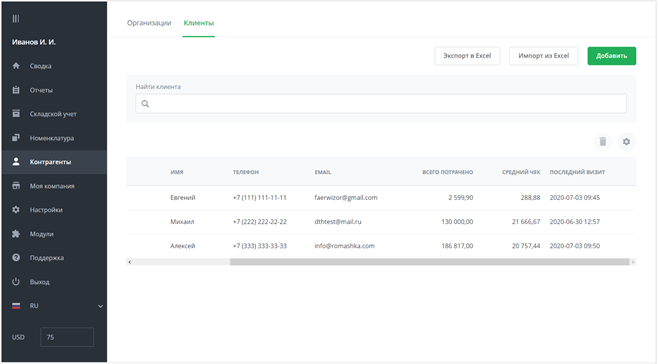Viewport: 658px width, 364px height.
Task: Click total spent 2 599,90
Action: pyautogui.click(x=460, y=197)
